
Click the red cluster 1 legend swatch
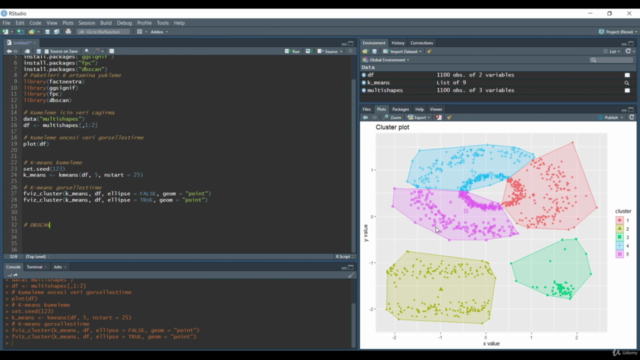(620, 220)
